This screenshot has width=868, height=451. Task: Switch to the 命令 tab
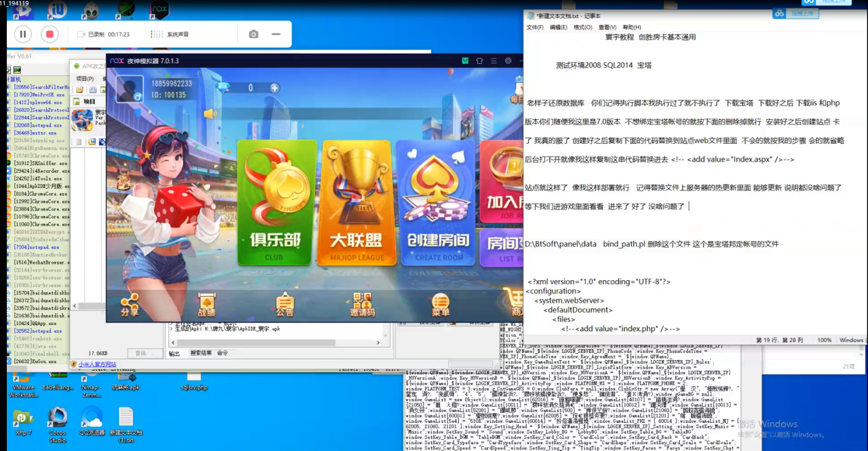click(223, 353)
